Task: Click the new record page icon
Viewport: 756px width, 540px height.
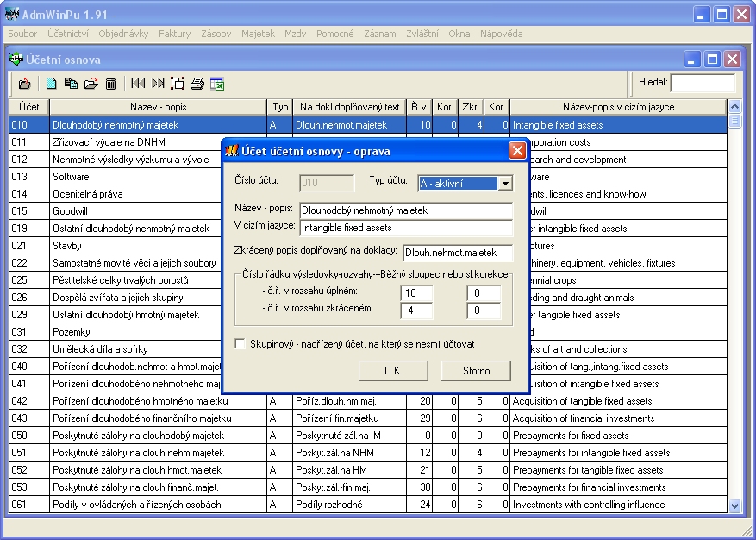Action: (52, 84)
